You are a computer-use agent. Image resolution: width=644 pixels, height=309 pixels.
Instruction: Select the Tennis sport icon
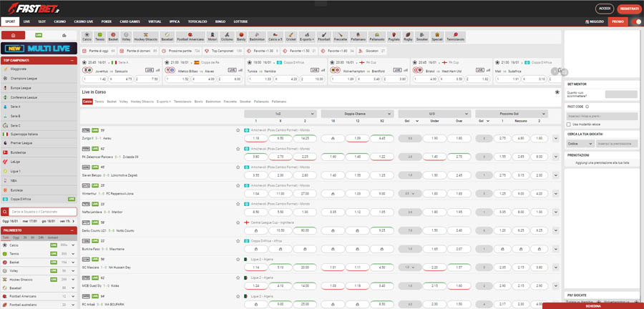[99, 36]
